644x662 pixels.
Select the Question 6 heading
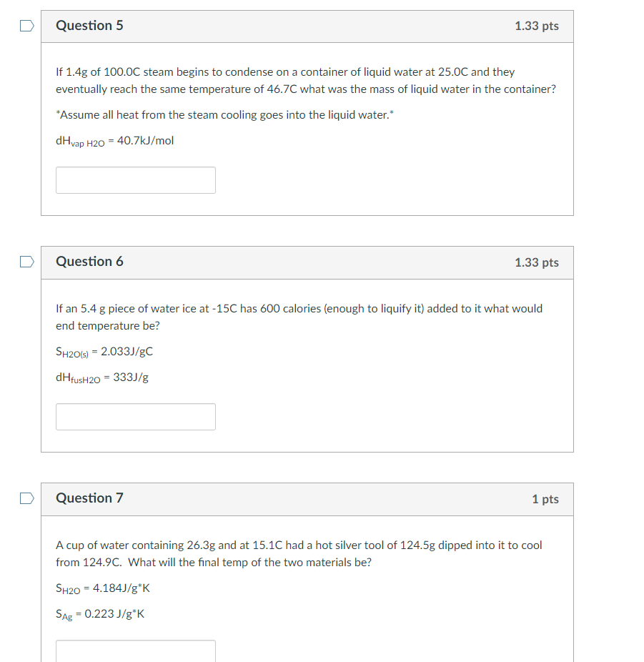[x=89, y=262]
